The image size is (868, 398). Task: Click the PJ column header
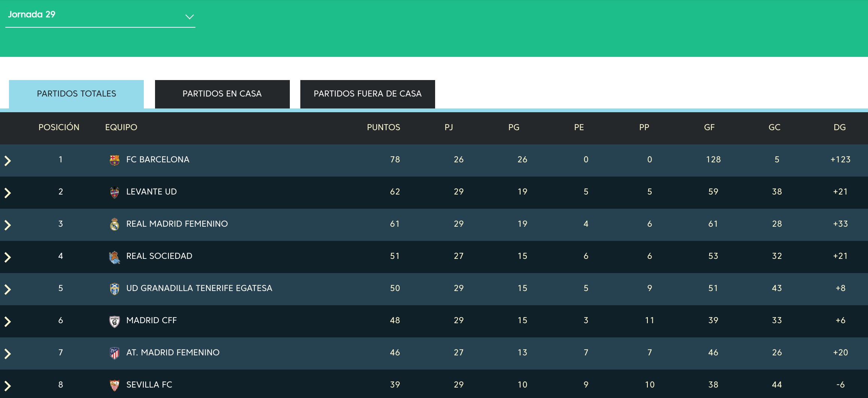449,128
